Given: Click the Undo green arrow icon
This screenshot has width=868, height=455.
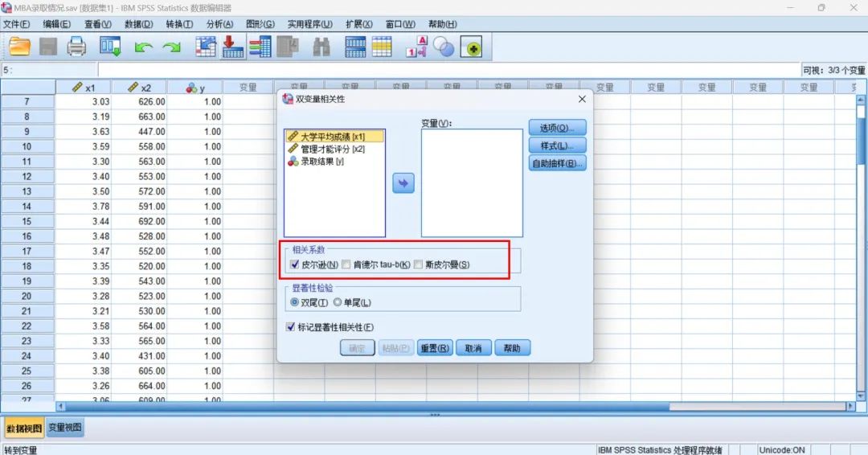Looking at the screenshot, I should [x=143, y=47].
